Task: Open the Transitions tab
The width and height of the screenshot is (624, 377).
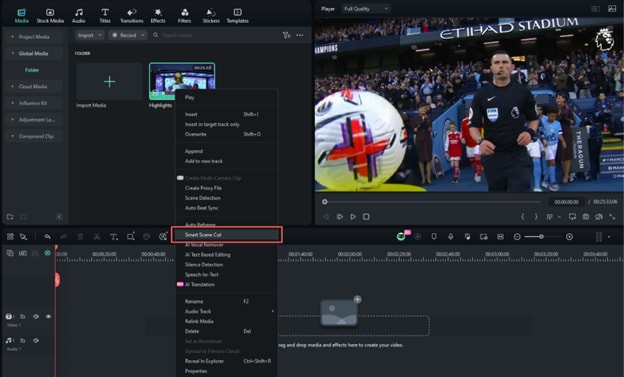Action: [132, 16]
